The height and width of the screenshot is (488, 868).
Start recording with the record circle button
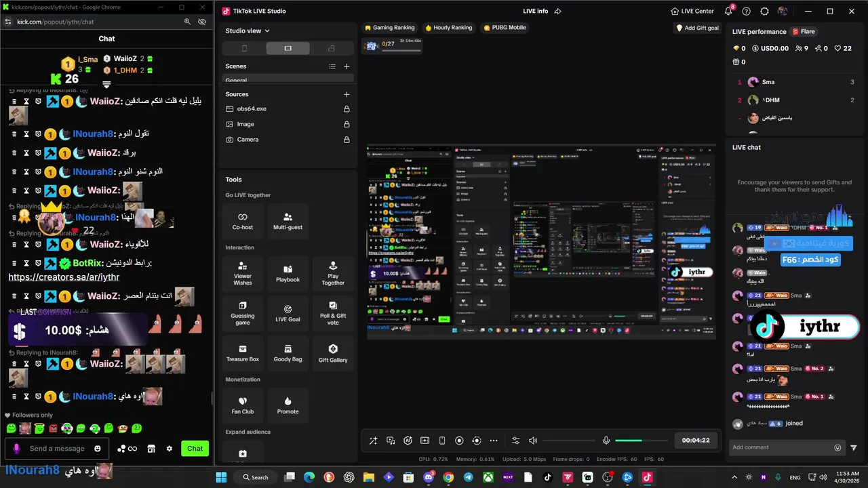(459, 441)
